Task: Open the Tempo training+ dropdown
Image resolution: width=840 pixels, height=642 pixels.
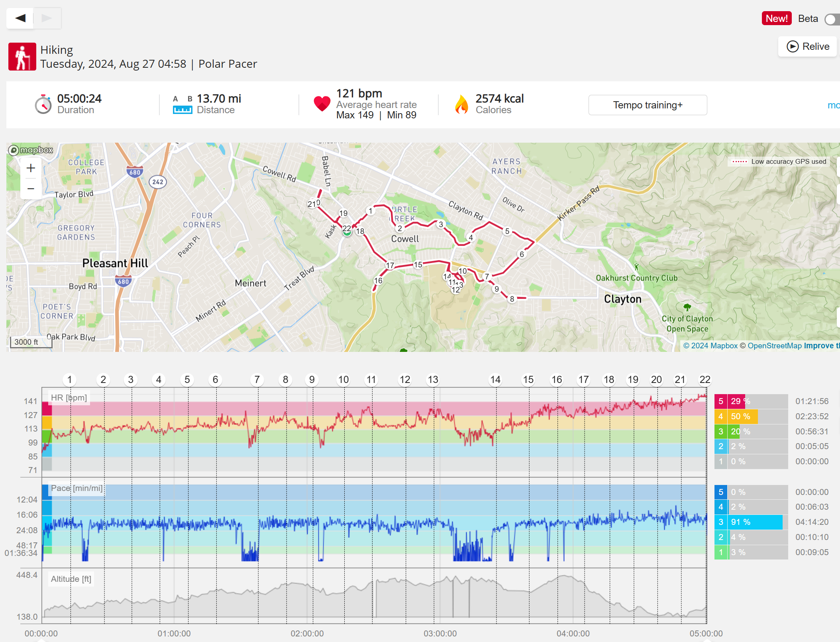Action: click(x=648, y=105)
